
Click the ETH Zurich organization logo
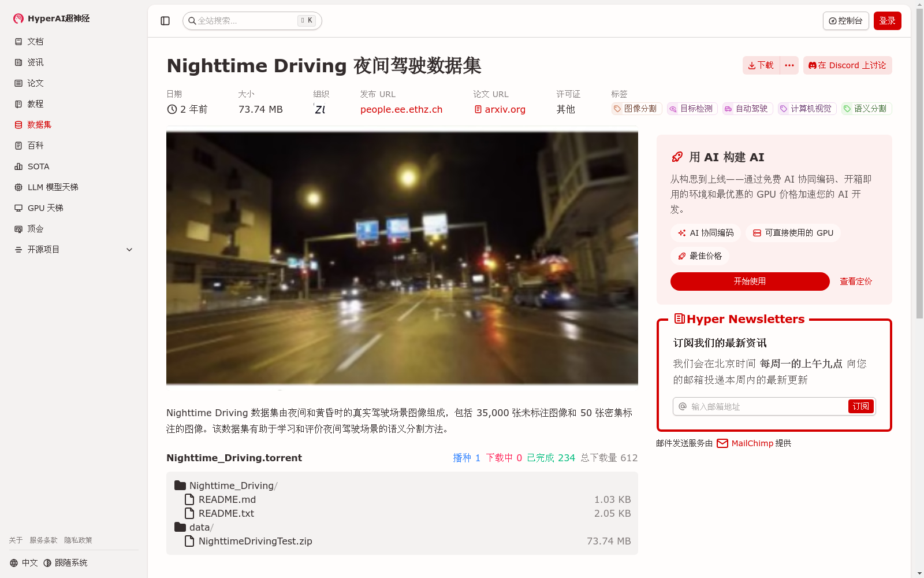click(x=319, y=109)
